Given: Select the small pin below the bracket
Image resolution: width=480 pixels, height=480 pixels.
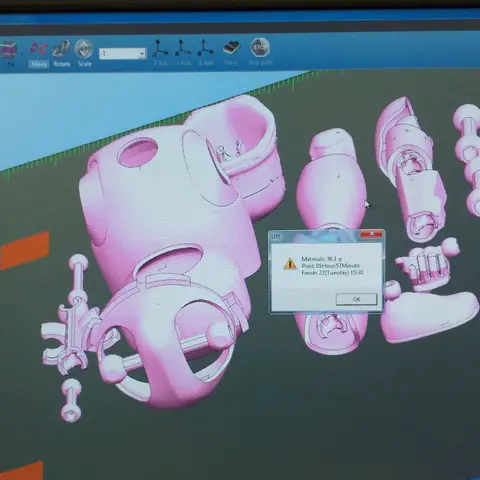Looking at the screenshot, I should click(71, 400).
